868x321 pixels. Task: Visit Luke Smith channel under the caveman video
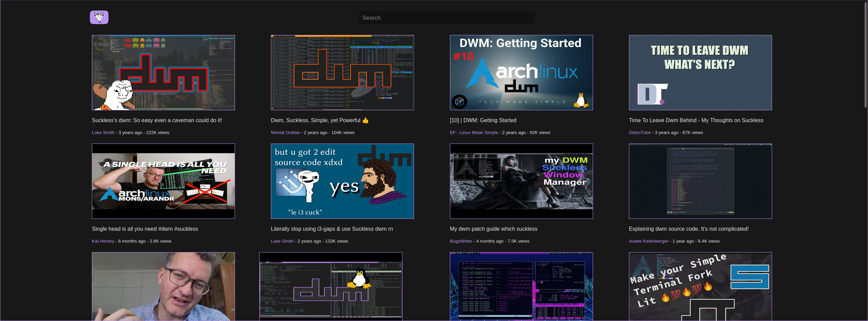(x=103, y=133)
